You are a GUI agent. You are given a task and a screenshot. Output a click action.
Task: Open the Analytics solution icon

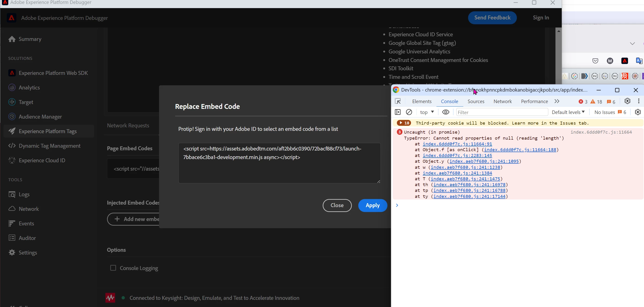click(x=12, y=88)
